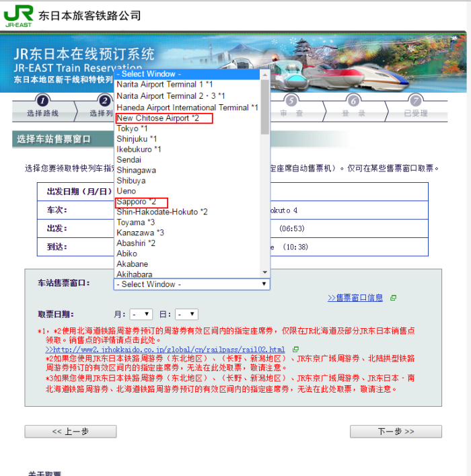The image size is (471, 476).
Task: Select Shinjuku *1 from the list
Action: point(187,138)
